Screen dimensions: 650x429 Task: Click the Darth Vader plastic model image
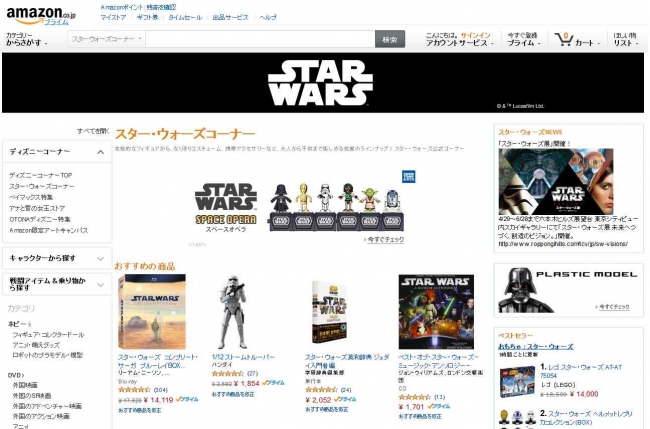pos(526,290)
